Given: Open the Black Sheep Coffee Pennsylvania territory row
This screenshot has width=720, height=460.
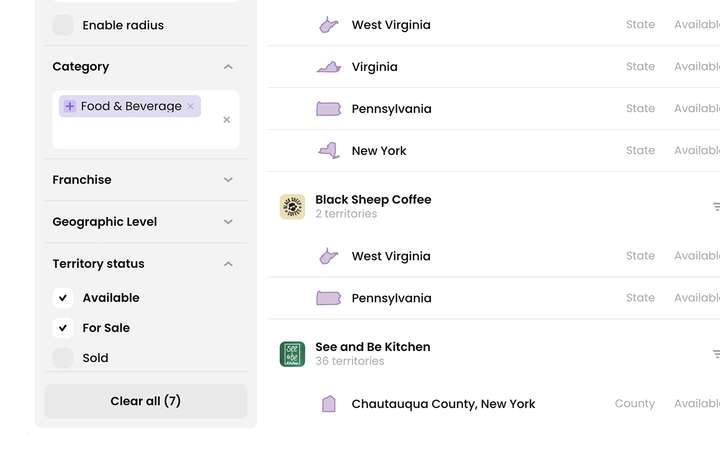Looking at the screenshot, I should click(x=494, y=298).
